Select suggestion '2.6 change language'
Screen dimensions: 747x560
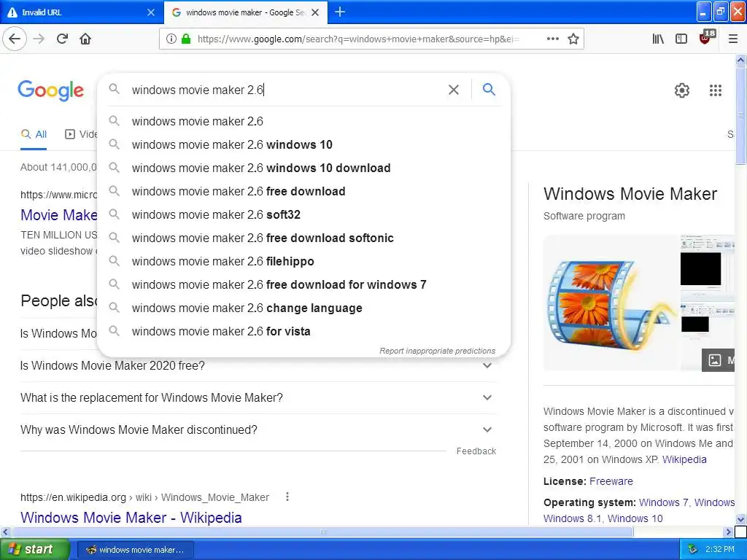tap(303, 308)
